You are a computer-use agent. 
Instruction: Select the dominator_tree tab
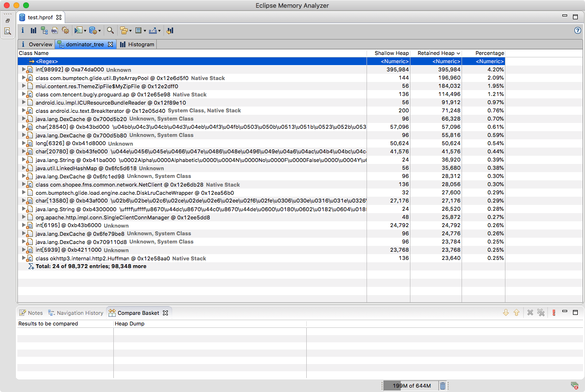[x=85, y=44]
